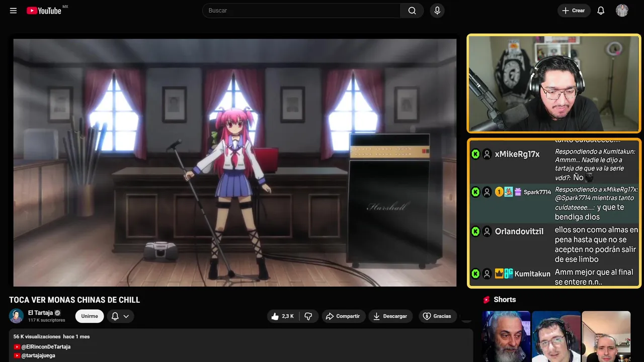Viewport: 644px width, 362px height.
Task: Click the Compartir share button
Action: 343,316
